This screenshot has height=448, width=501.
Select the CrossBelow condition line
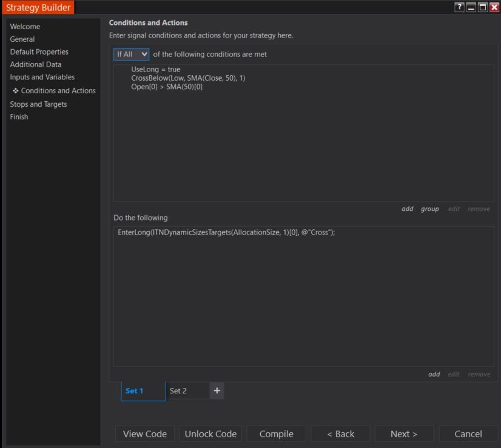click(188, 78)
